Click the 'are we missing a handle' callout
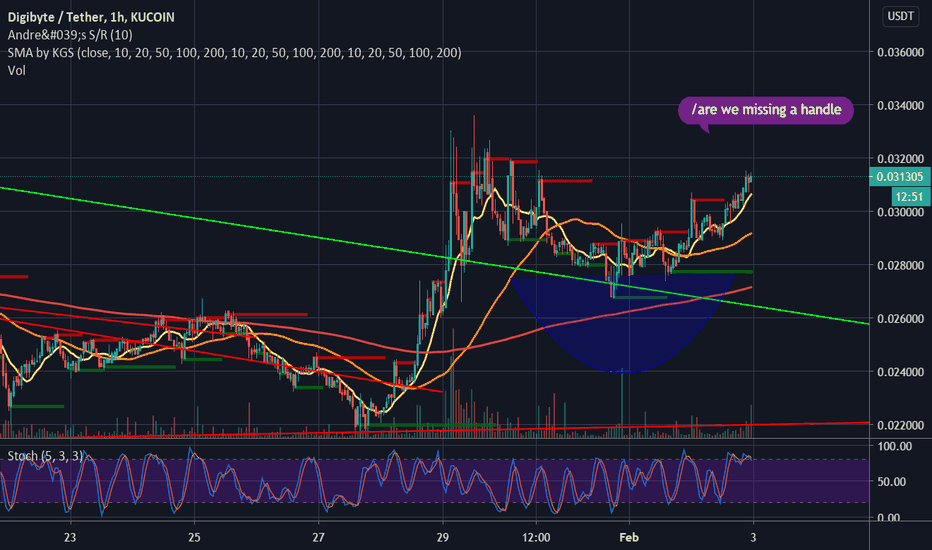This screenshot has width=932, height=550. (766, 110)
